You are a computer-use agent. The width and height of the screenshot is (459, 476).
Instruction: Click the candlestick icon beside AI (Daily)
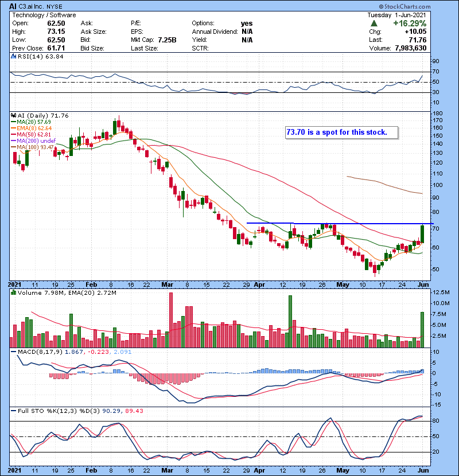(x=13, y=115)
